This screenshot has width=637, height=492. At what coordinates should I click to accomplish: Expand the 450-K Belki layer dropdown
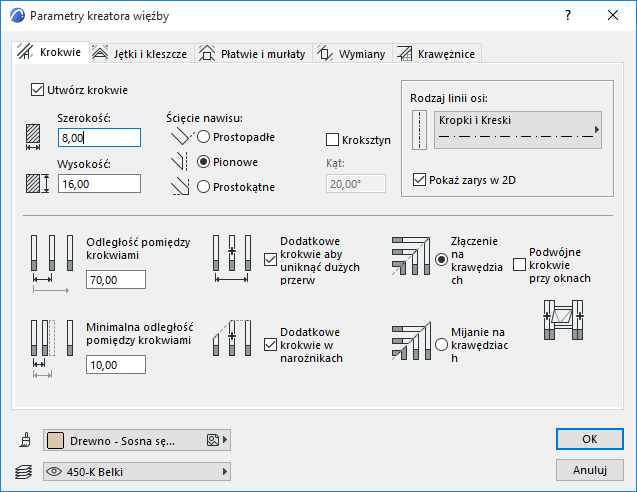(137, 470)
